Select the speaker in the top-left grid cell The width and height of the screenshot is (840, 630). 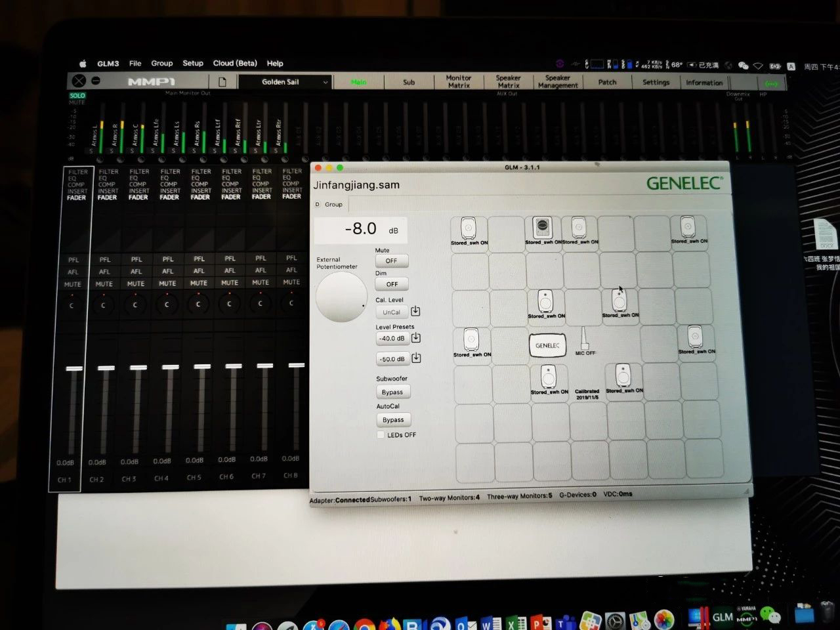point(469,229)
